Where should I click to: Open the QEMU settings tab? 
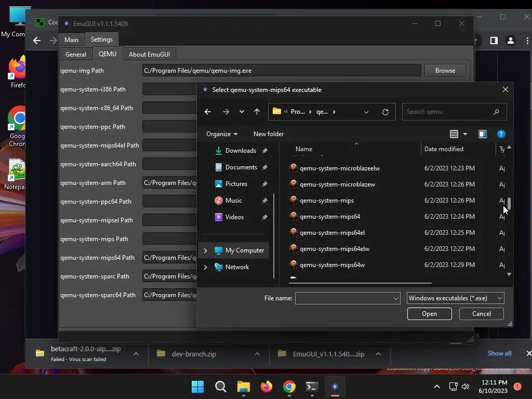pos(107,54)
